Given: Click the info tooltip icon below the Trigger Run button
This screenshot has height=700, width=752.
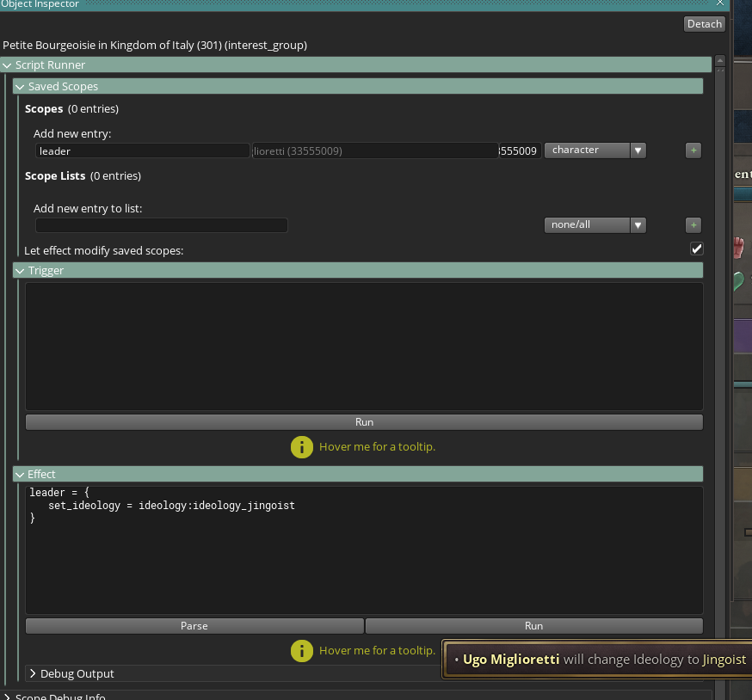Looking at the screenshot, I should [x=302, y=447].
